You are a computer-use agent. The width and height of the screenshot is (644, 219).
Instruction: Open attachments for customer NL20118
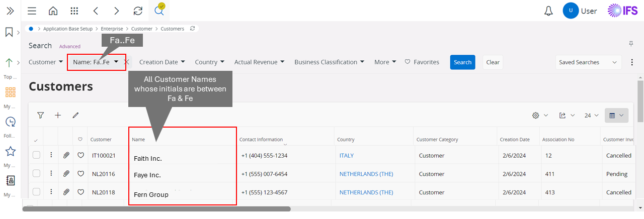tap(66, 192)
